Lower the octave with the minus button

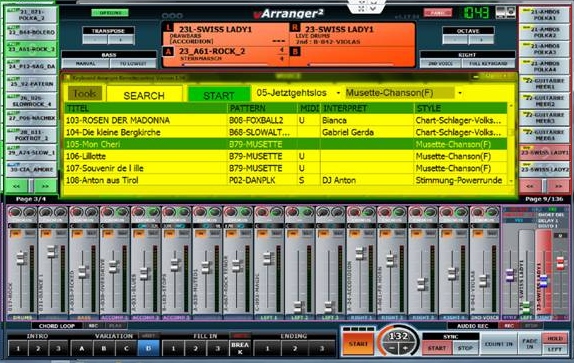click(454, 40)
